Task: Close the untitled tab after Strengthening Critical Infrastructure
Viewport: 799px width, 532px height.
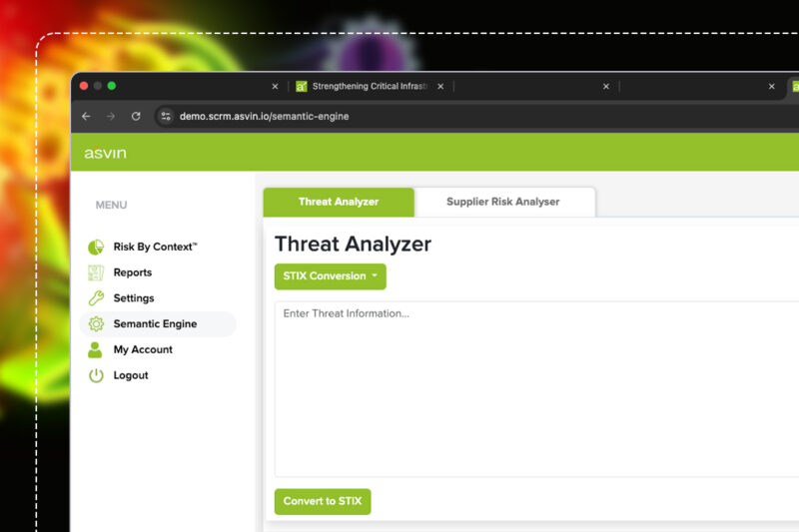Action: tap(606, 87)
